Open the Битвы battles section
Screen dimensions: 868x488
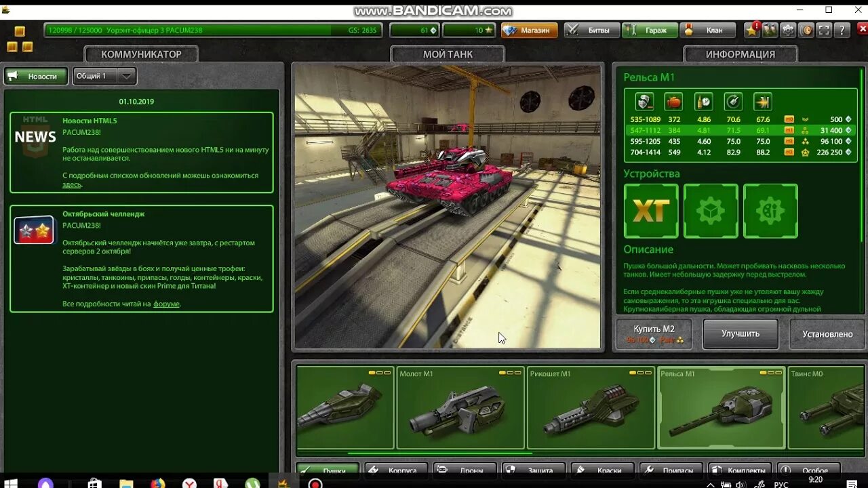pos(591,30)
